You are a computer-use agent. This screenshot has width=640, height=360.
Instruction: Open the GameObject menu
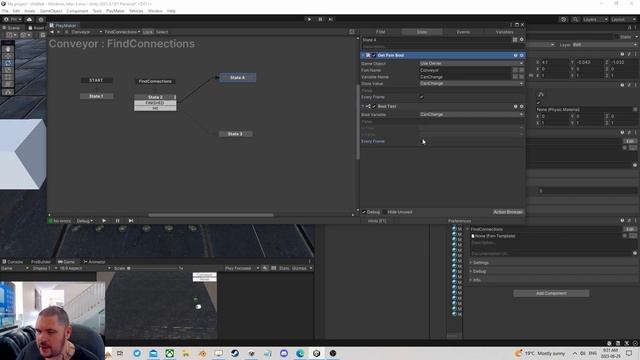51,11
